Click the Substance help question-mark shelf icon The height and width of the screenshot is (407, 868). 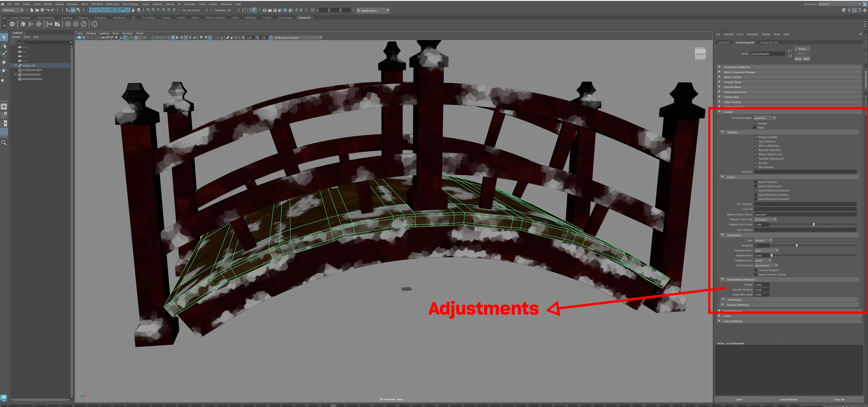[x=84, y=24]
